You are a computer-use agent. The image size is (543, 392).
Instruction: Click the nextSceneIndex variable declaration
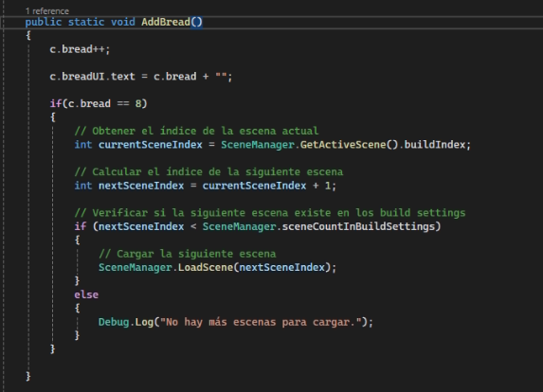(x=141, y=186)
